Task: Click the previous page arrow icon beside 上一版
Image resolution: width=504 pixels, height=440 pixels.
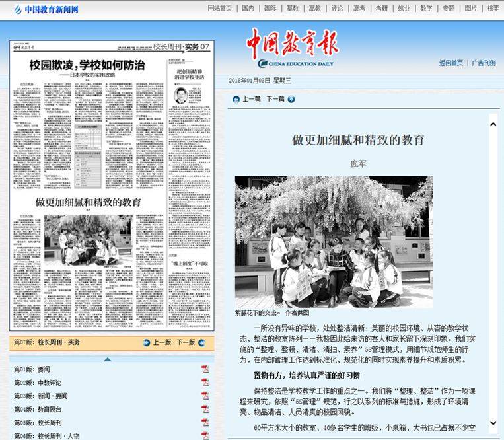Action: pos(147,342)
